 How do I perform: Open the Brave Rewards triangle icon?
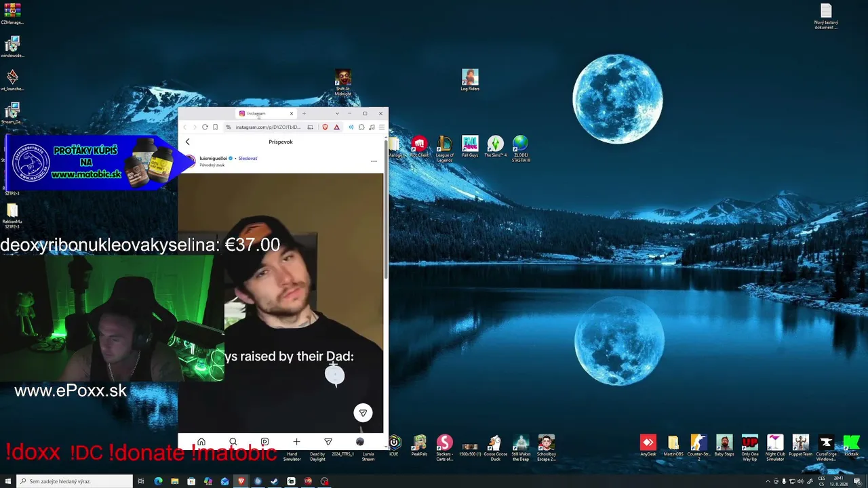point(336,127)
